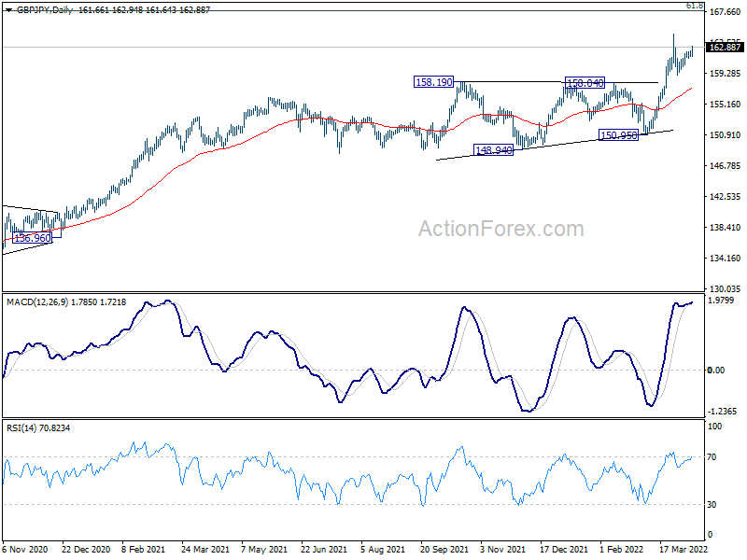Click the 6 Nov 2020 date label
Viewport: 747px width, 560px height.
point(25,549)
